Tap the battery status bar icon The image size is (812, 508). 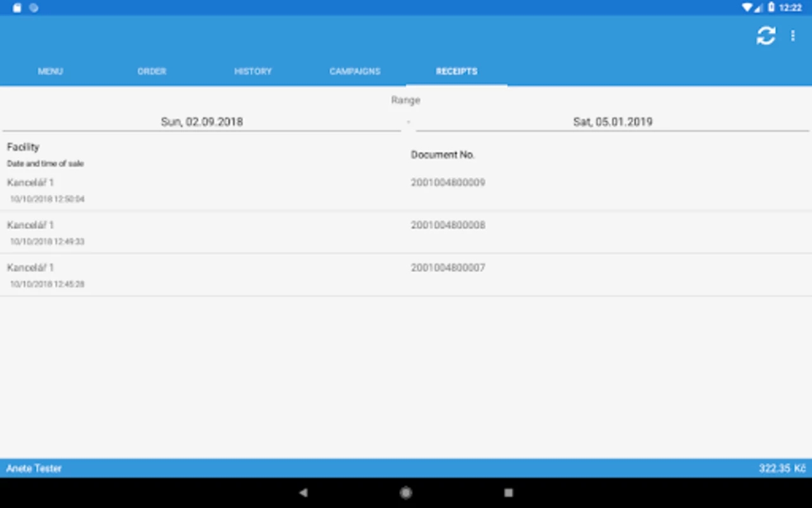771,8
